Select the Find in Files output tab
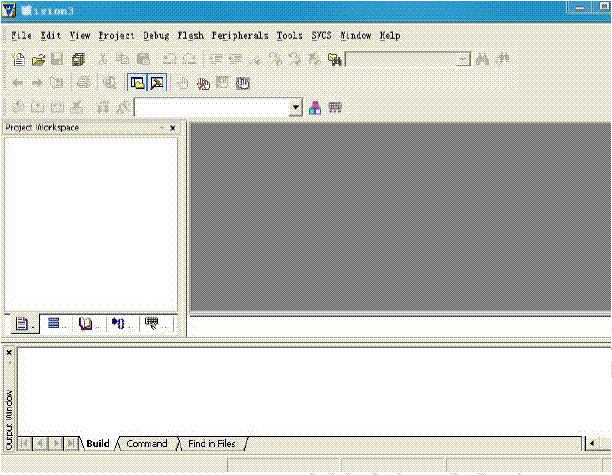612x475 pixels. (211, 443)
